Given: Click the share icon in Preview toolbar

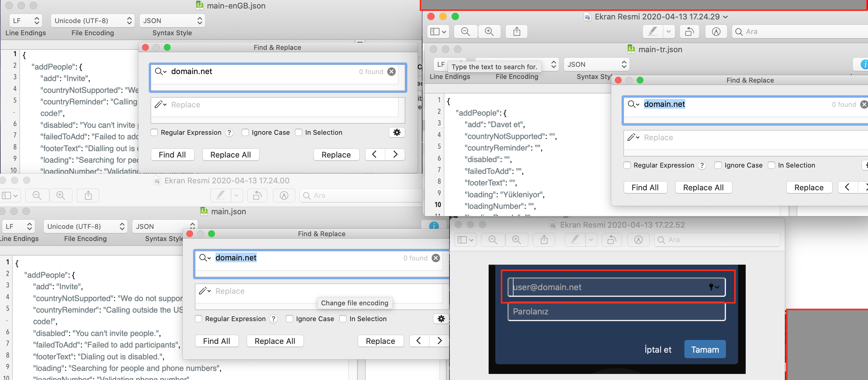Looking at the screenshot, I should [x=517, y=32].
